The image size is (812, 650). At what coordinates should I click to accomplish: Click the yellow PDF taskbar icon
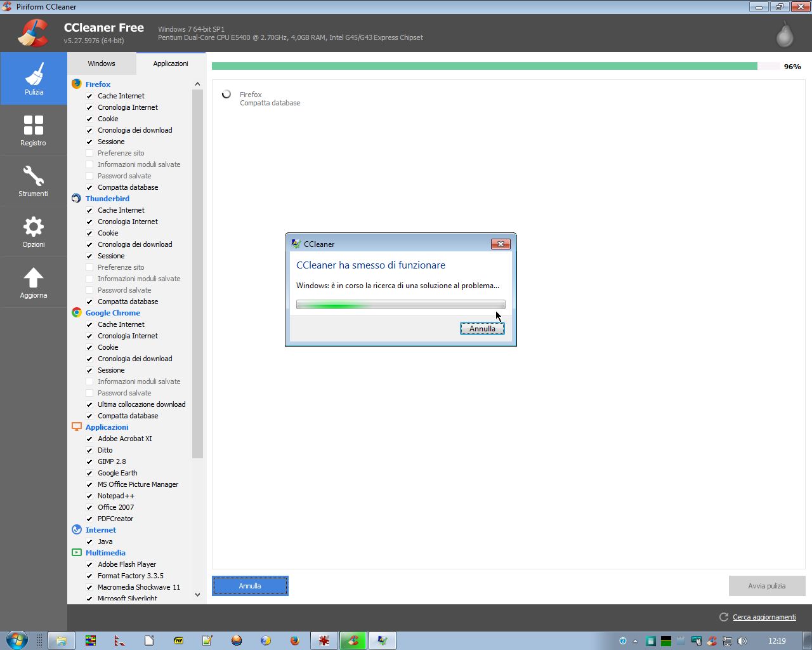[x=178, y=640]
